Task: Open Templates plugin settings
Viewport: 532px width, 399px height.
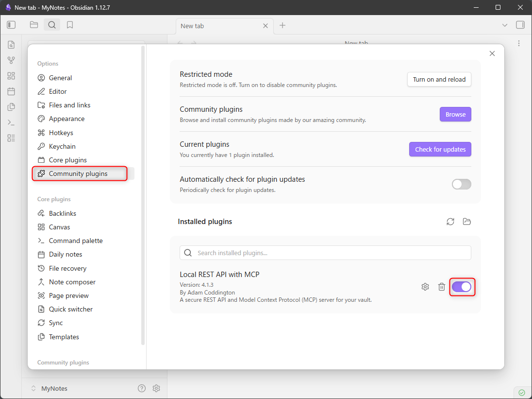Action: pyautogui.click(x=83, y=337)
